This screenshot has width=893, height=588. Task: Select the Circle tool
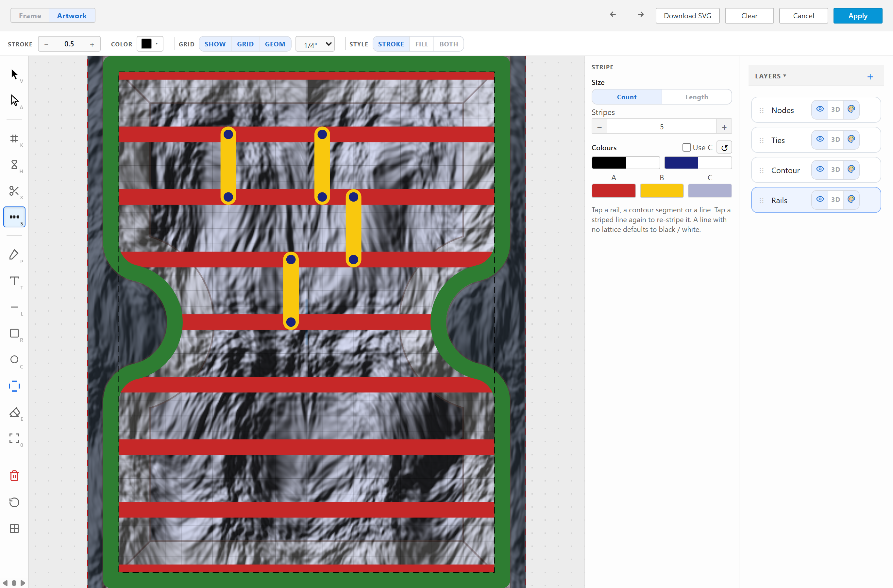[14, 360]
